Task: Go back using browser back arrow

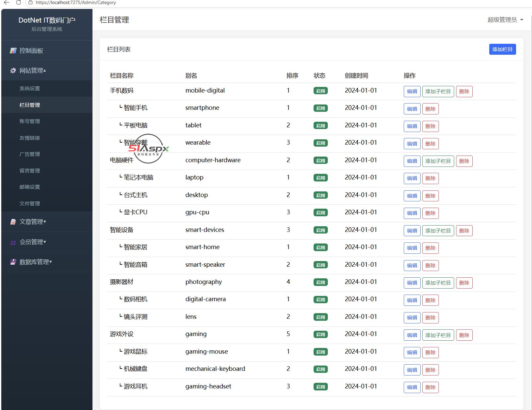Action: (x=7, y=3)
